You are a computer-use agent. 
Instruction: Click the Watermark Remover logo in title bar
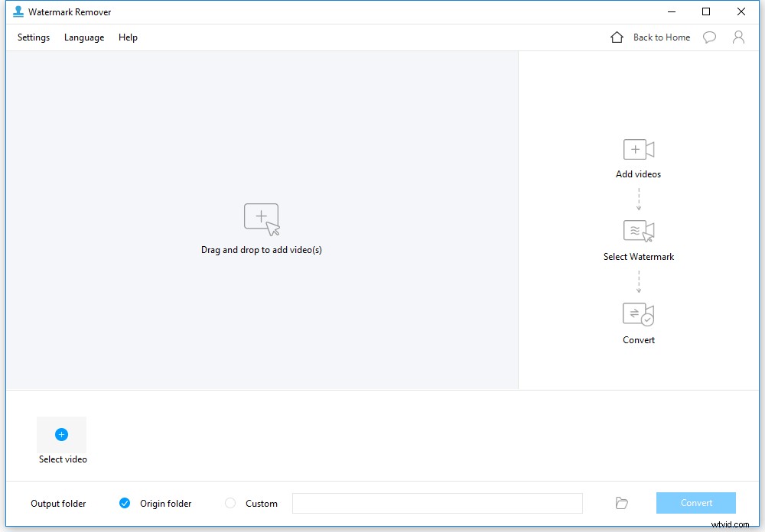click(19, 11)
